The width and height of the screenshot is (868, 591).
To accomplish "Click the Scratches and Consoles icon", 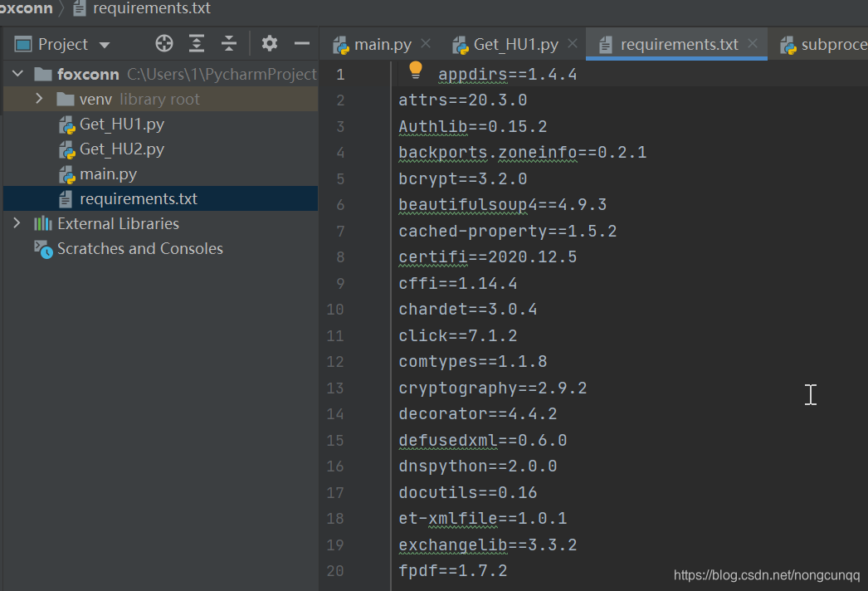I will (43, 249).
